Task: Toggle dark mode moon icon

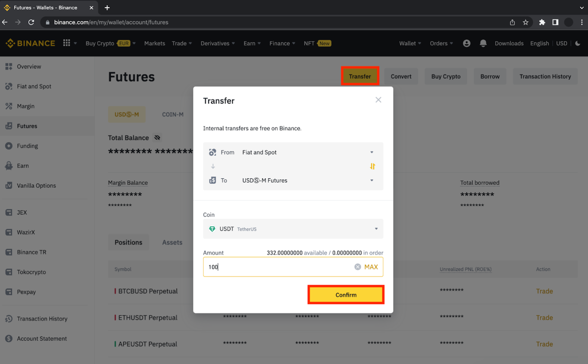Action: tap(578, 43)
